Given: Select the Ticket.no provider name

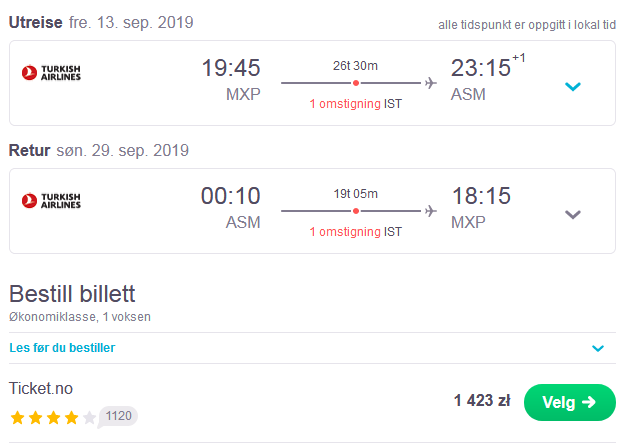Looking at the screenshot, I should (41, 388).
